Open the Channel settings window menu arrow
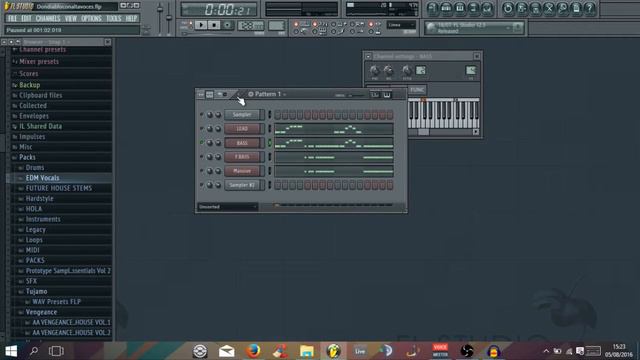The width and height of the screenshot is (640, 360). [368, 56]
